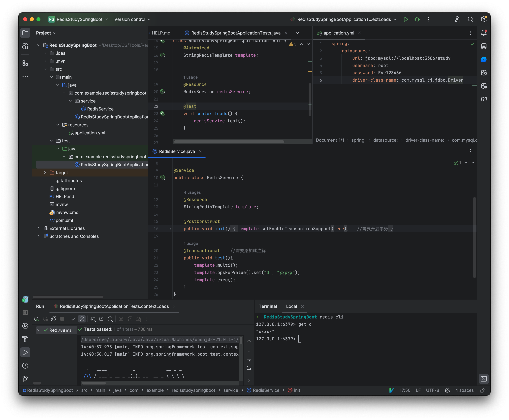
Task: Open the Code With Me add-user icon
Action: pos(457,19)
